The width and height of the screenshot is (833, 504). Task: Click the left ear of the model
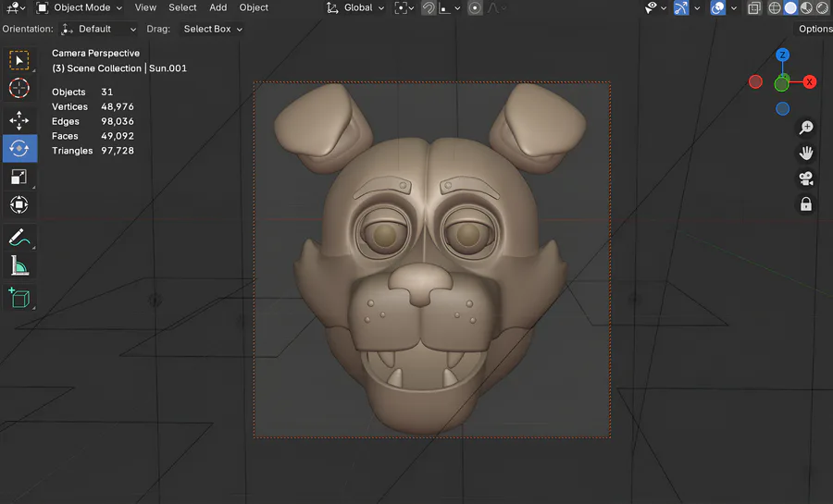pyautogui.click(x=323, y=127)
